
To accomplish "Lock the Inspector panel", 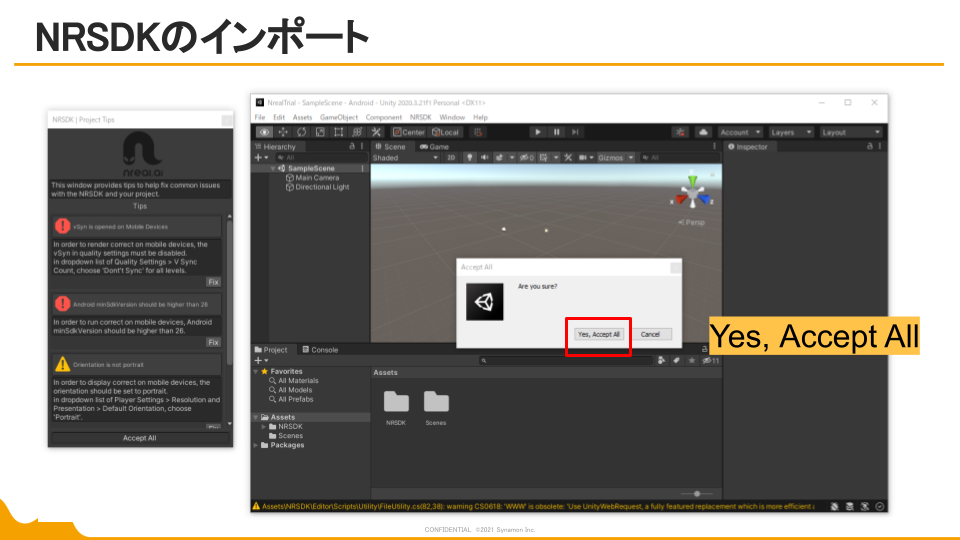I will 870,146.
